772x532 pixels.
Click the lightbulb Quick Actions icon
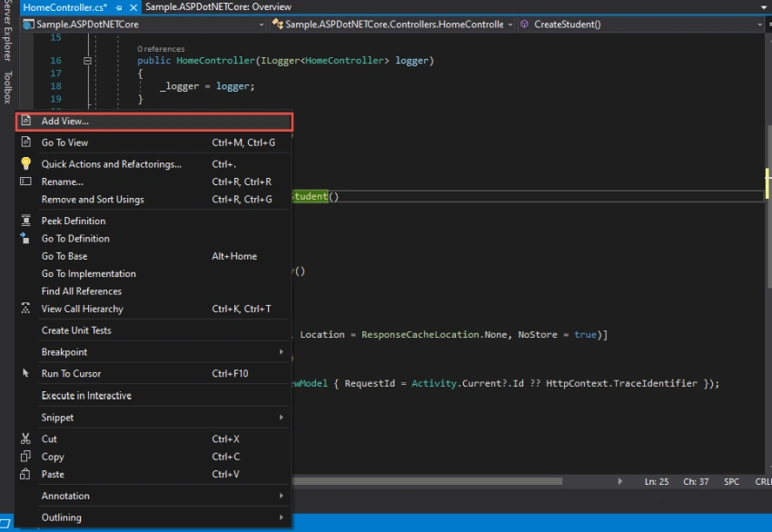(x=26, y=163)
